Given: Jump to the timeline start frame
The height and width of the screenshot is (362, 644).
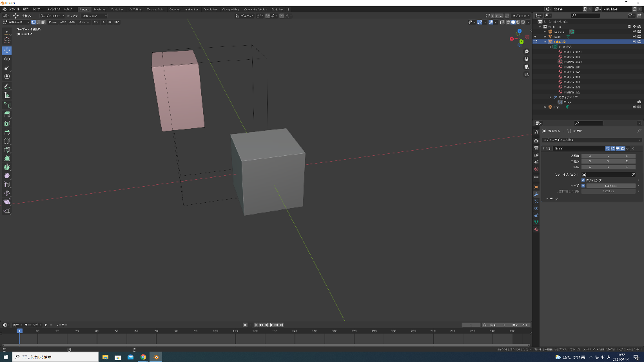Looking at the screenshot, I should (x=256, y=325).
